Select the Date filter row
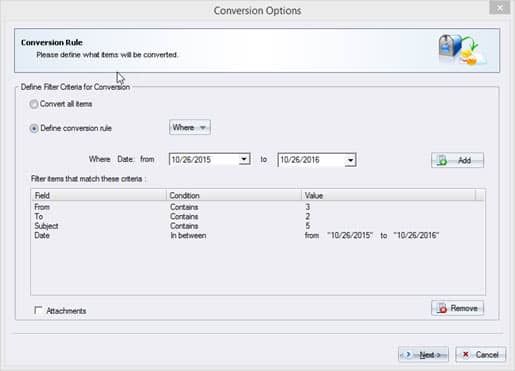This screenshot has height=371, width=515. 257,235
